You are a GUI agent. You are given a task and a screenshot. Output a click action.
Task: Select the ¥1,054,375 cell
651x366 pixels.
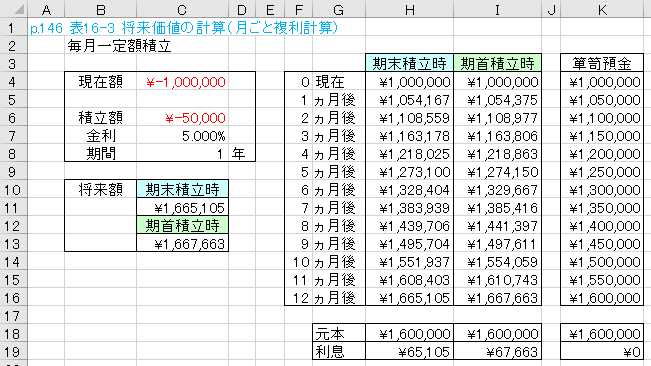click(x=497, y=100)
